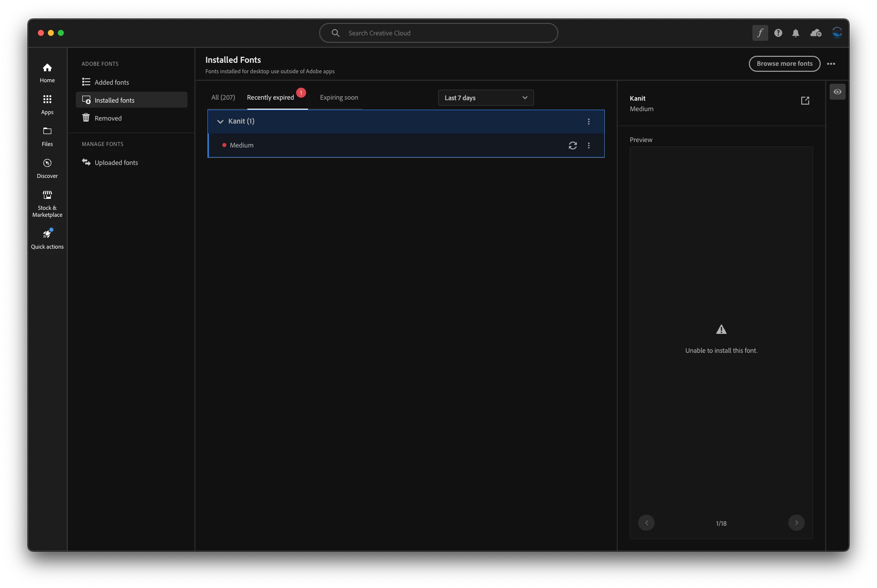The height and width of the screenshot is (588, 877).
Task: Go to next preview sample
Action: coord(797,523)
